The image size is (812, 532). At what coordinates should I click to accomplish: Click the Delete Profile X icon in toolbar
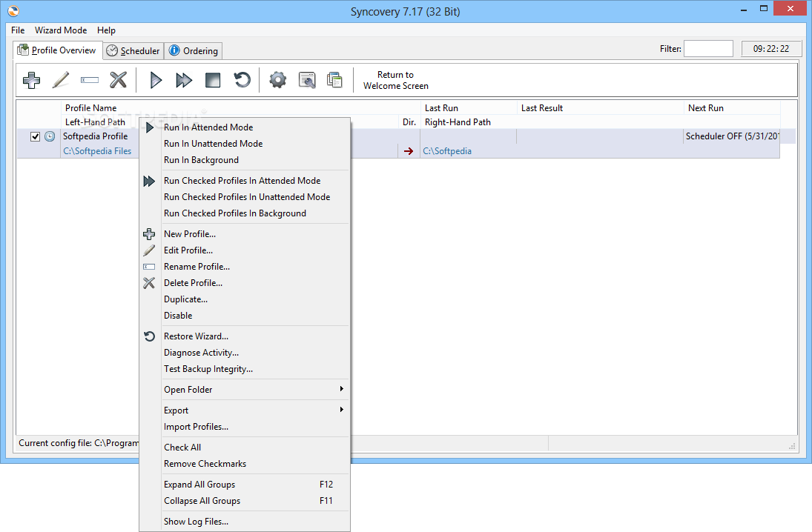click(118, 80)
